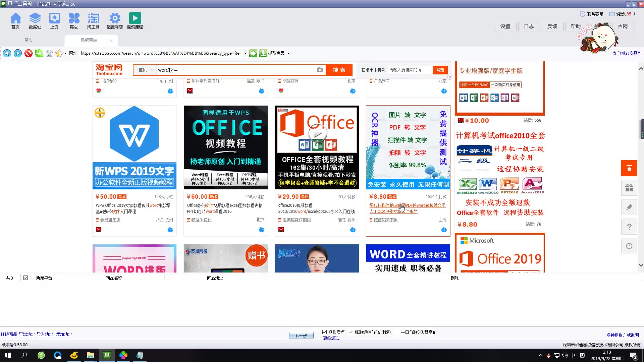The width and height of the screenshot is (644, 362).
Task: Click the 导入地址 link
Action: coord(45,334)
